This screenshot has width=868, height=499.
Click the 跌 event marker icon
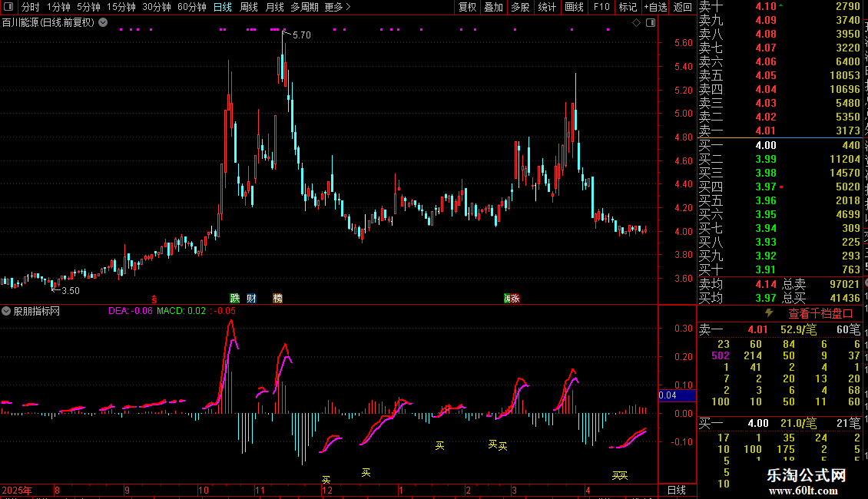[235, 298]
